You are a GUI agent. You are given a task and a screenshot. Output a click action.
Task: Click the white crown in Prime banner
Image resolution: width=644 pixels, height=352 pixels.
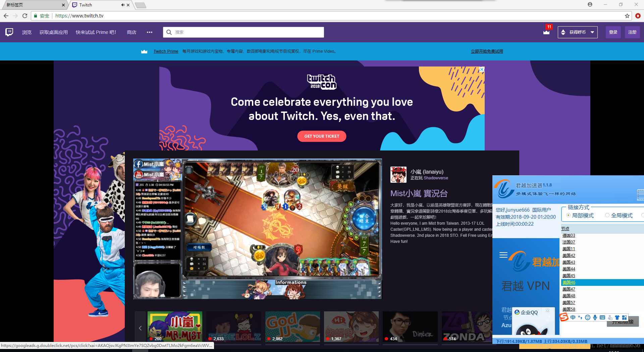click(x=144, y=51)
